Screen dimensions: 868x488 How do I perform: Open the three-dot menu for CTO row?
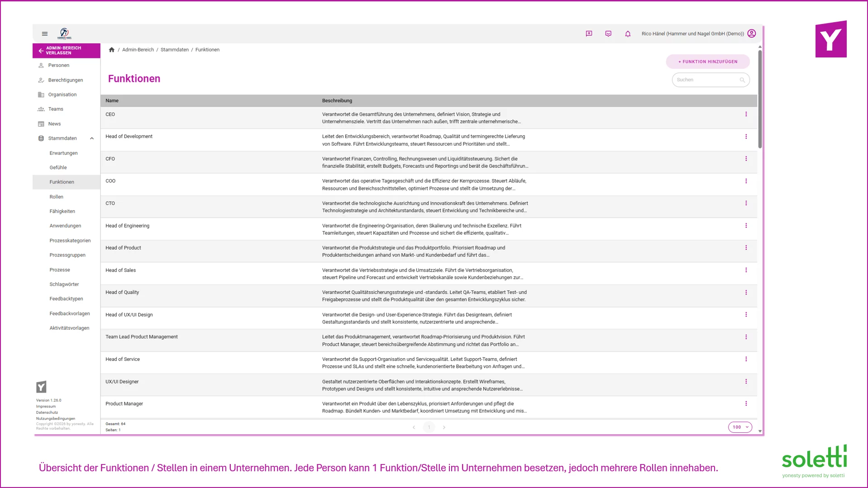coord(746,203)
